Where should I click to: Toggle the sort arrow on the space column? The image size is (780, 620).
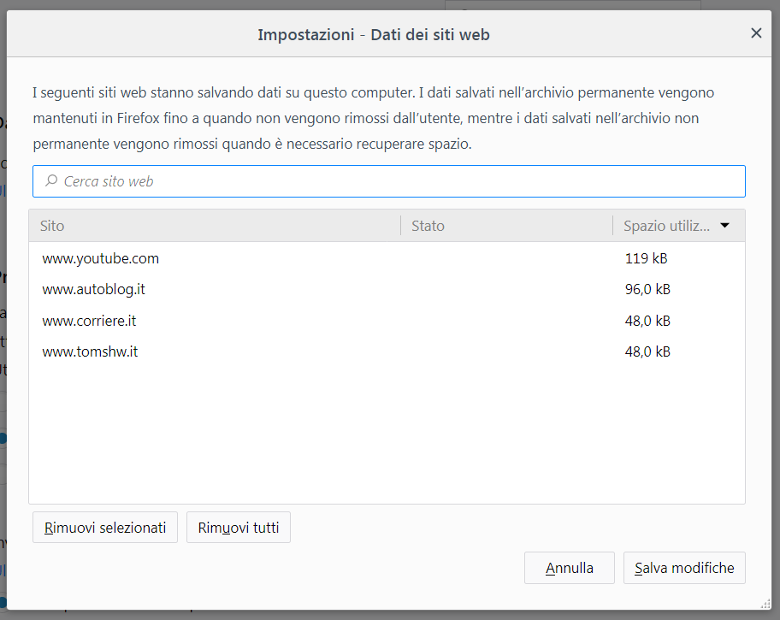725,226
